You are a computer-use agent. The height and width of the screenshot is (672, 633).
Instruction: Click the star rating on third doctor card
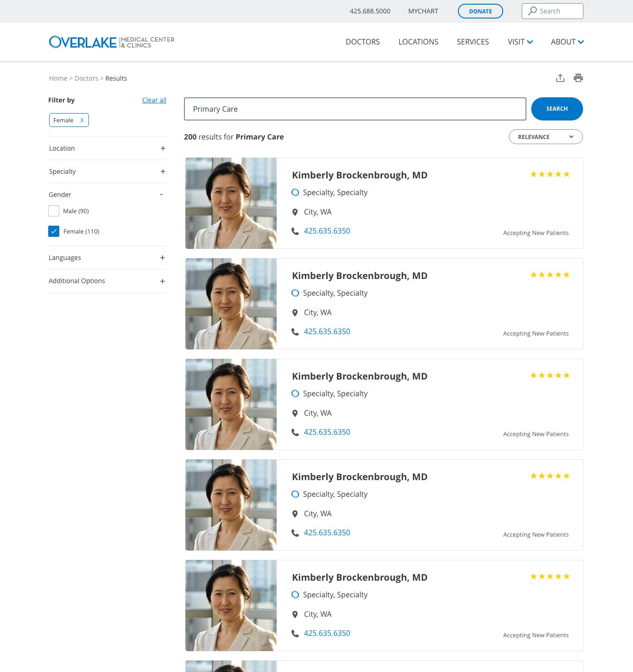(550, 375)
